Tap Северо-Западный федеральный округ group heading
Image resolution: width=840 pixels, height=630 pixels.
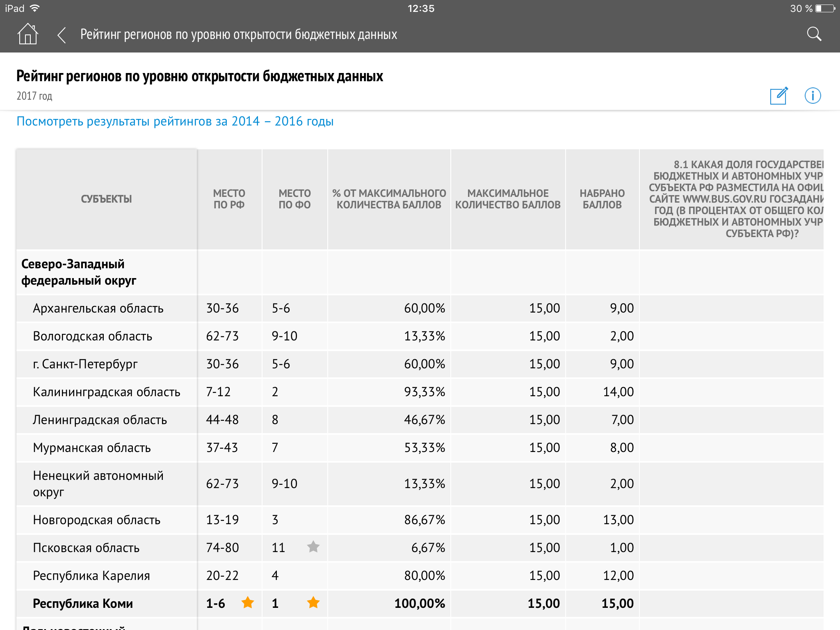(78, 272)
